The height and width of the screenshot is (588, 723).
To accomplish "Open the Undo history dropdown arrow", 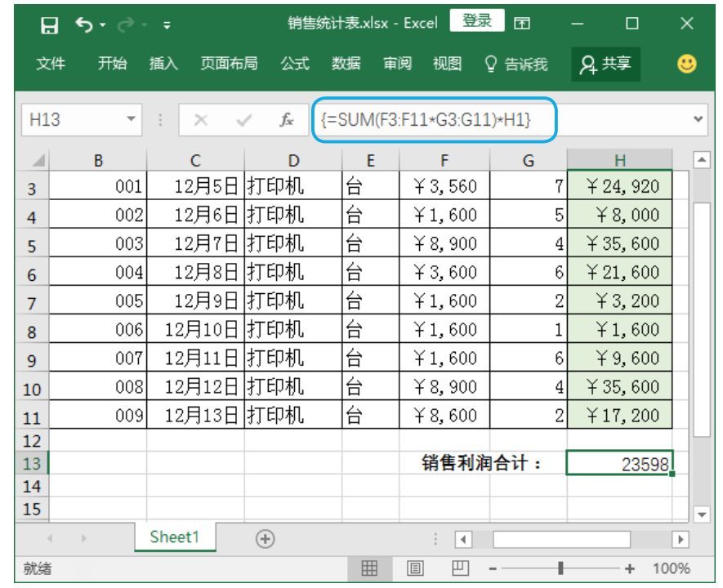I will [x=102, y=24].
